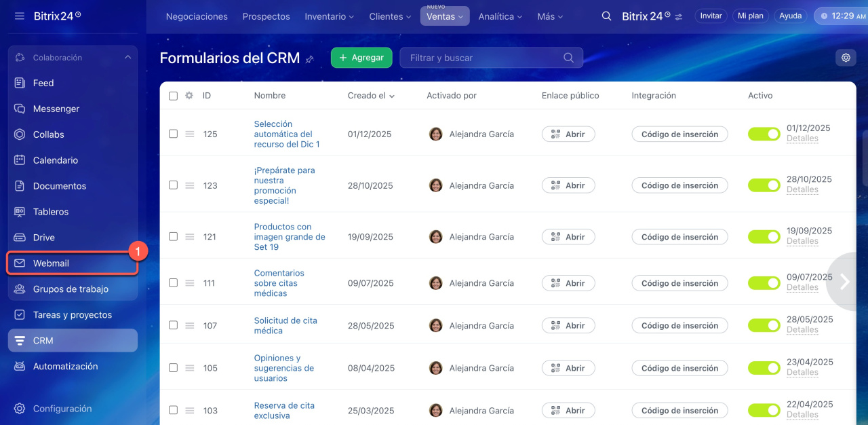Screen dimensions: 868x425
Task: Open row menu icon for form 125
Action: click(x=190, y=134)
